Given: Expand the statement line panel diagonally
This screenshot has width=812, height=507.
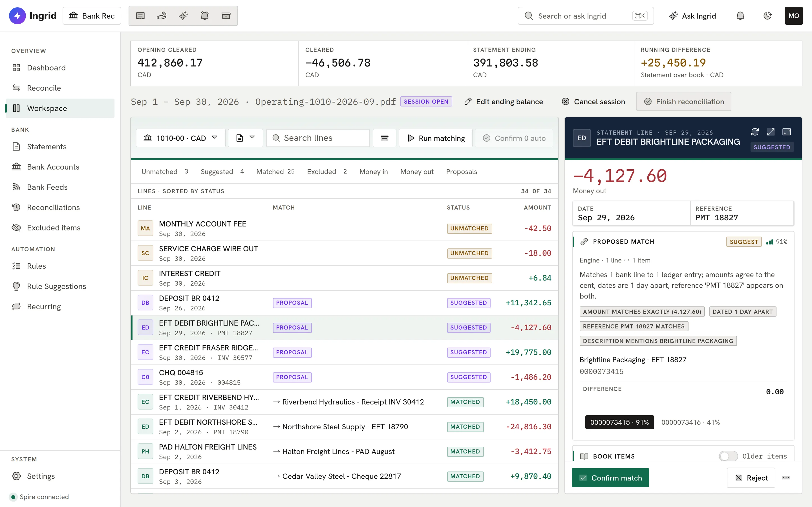Looking at the screenshot, I should (x=771, y=132).
